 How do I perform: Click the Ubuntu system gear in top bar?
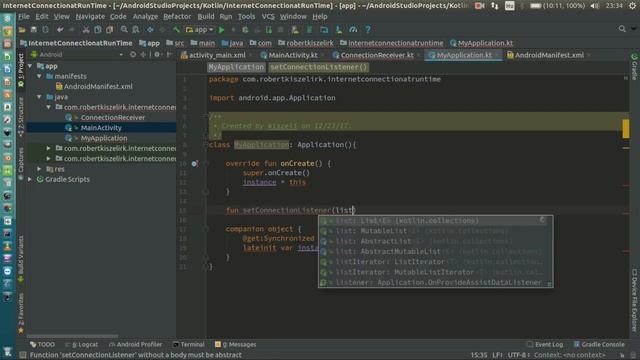click(x=632, y=6)
